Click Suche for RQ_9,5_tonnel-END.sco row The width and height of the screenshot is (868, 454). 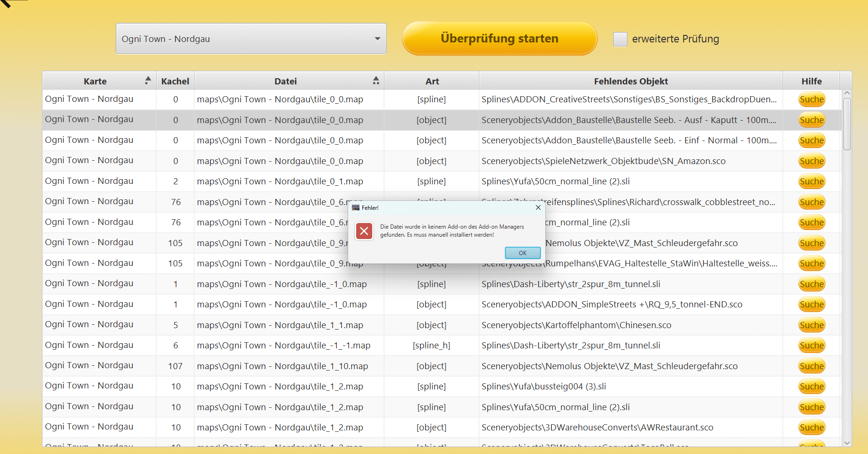tap(811, 305)
